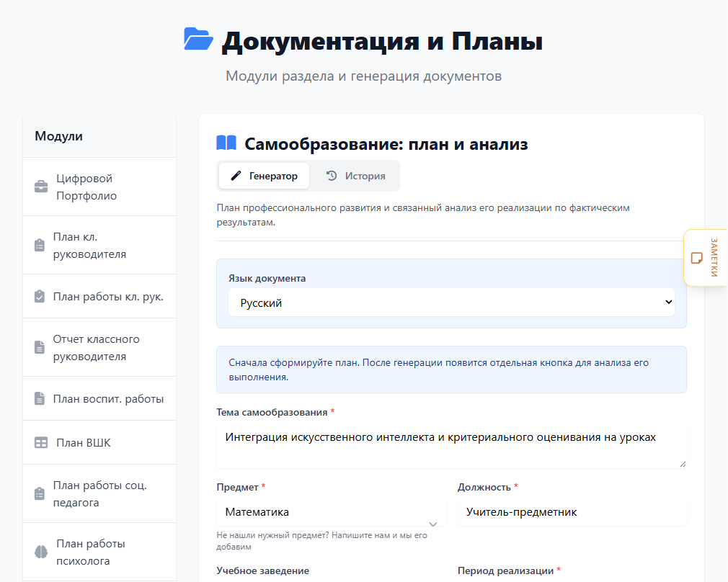Click the briefcase icon for Цифровой Портфолио
The image size is (728, 582).
point(41,187)
